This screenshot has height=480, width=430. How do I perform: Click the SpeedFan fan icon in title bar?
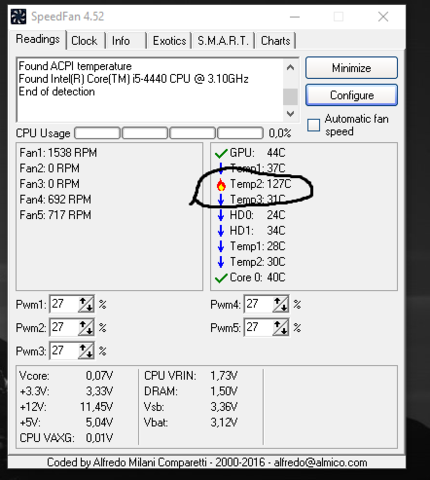[x=18, y=17]
